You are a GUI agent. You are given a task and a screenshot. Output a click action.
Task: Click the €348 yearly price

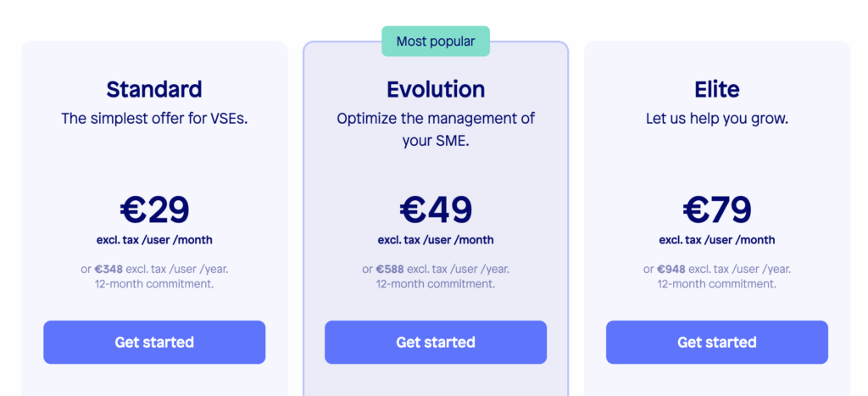[x=108, y=270]
